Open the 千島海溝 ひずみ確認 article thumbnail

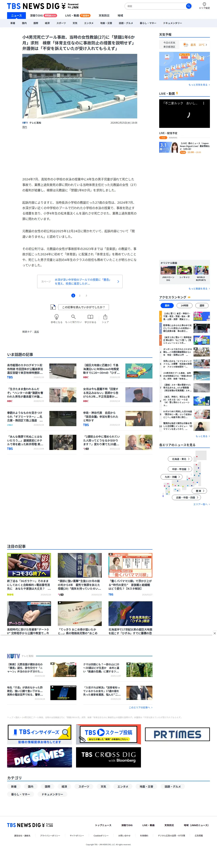click(130, 614)
